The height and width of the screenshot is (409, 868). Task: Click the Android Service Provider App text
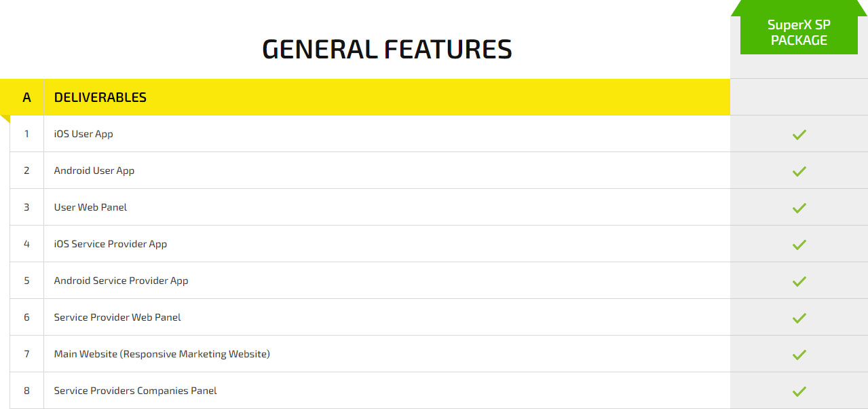(x=121, y=281)
